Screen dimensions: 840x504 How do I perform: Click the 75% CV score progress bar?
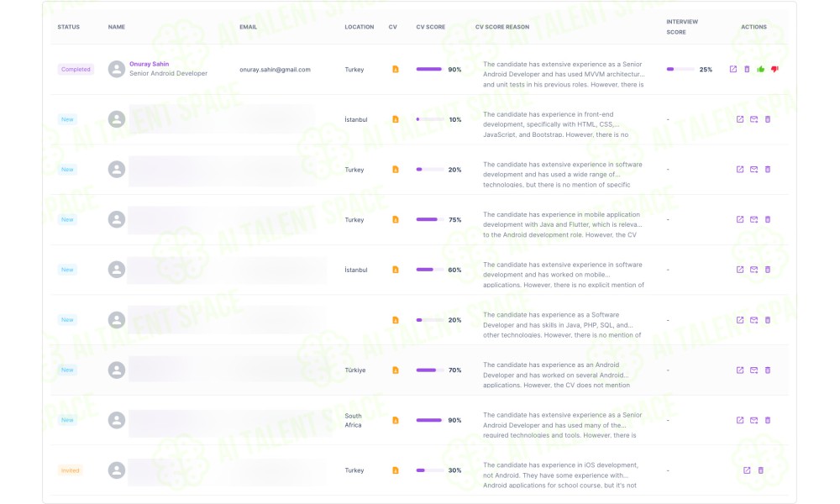click(429, 219)
